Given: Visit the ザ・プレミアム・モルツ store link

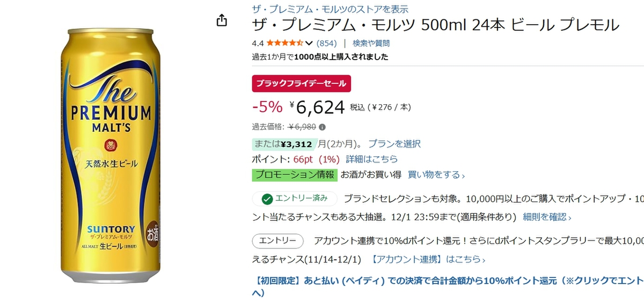Looking at the screenshot, I should pos(330,9).
